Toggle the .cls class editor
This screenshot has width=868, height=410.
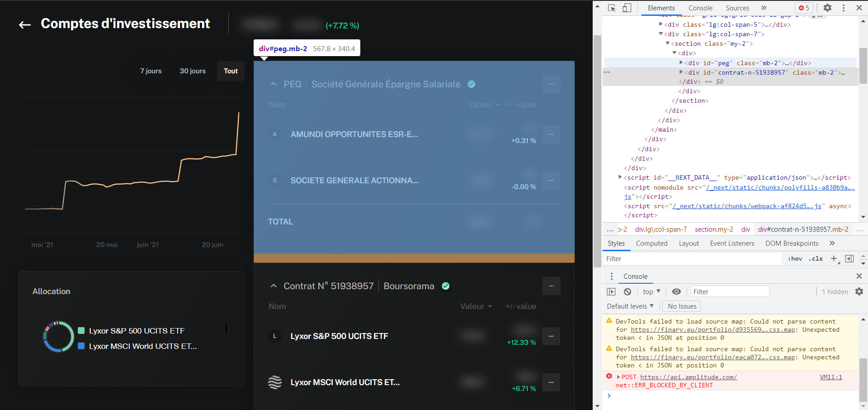(816, 259)
